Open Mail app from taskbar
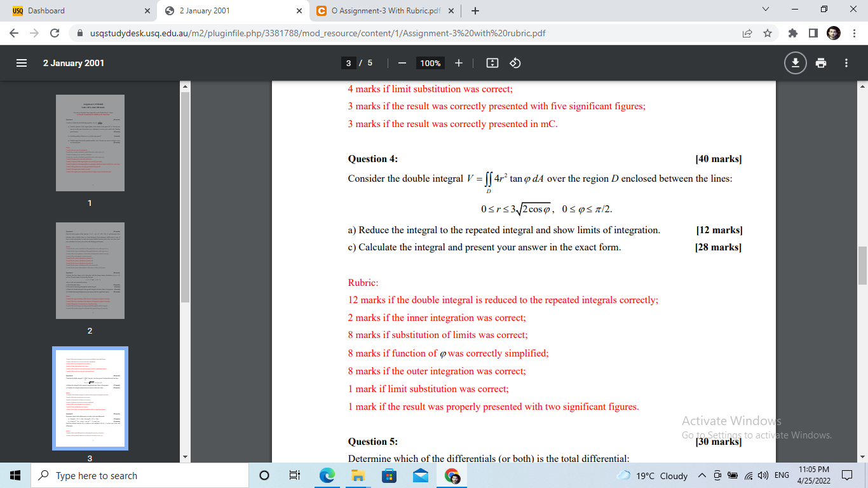Image resolution: width=868 pixels, height=488 pixels. 420,475
